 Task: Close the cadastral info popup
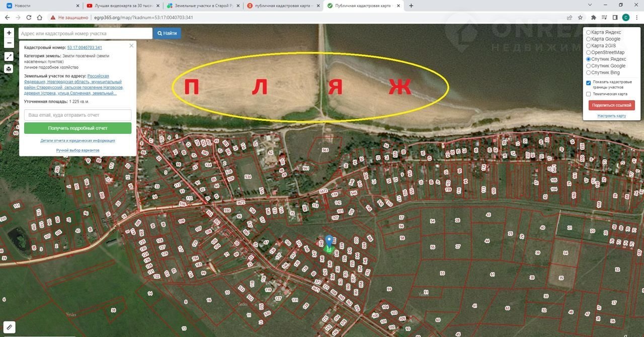(x=131, y=46)
